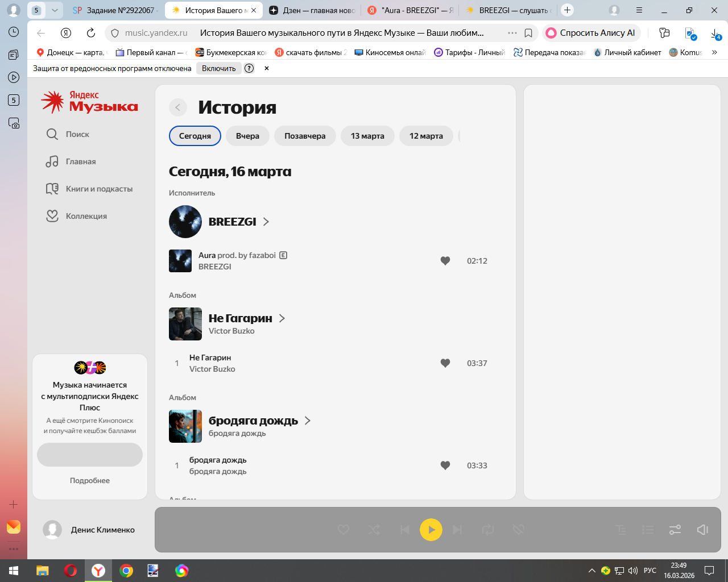Image resolution: width=728 pixels, height=582 pixels.
Task: Like the track Aura prod. by fazaboi
Action: [445, 261]
